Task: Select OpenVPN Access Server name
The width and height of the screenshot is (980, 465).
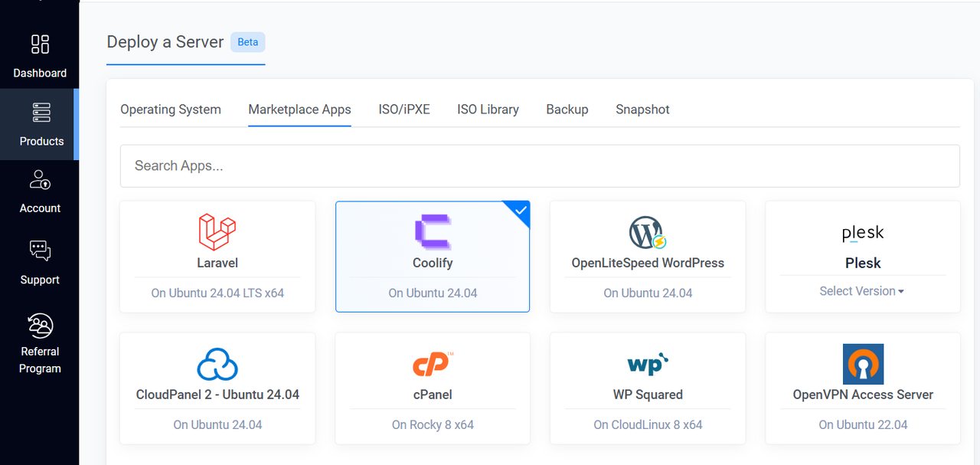Action: [x=863, y=395]
